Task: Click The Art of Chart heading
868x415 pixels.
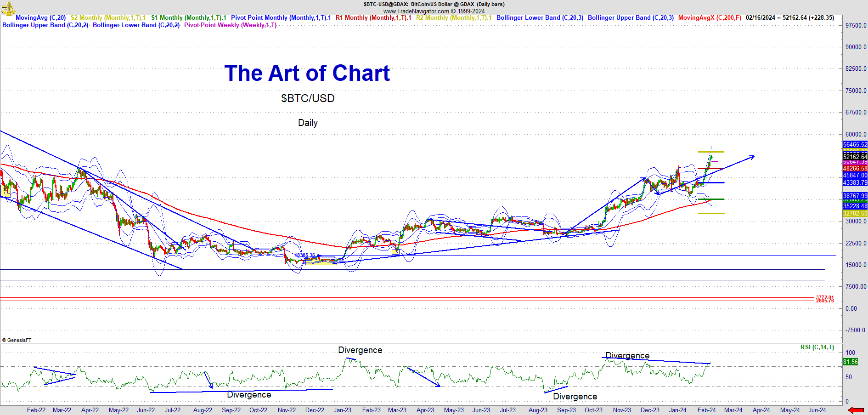Action: [x=307, y=74]
